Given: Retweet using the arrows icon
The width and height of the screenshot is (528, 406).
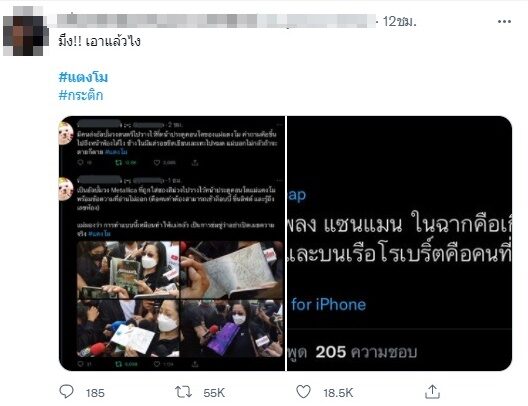Looking at the screenshot, I should click(184, 392).
